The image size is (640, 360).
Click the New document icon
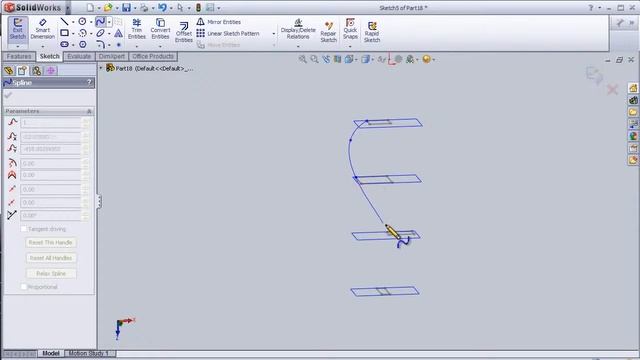pos(90,7)
